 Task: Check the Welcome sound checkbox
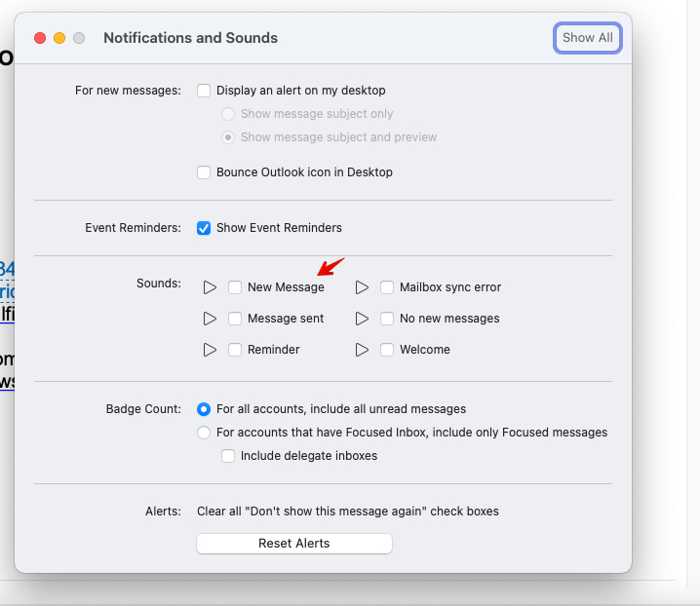tap(387, 350)
